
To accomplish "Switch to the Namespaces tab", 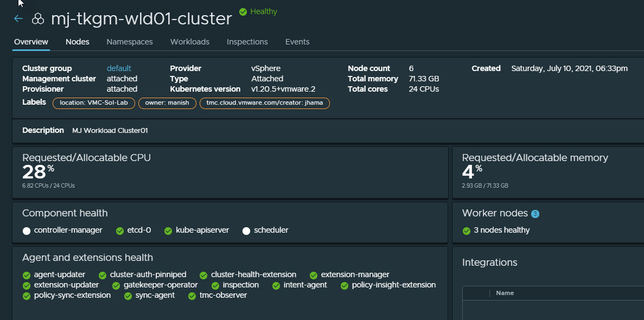I will click(x=130, y=42).
